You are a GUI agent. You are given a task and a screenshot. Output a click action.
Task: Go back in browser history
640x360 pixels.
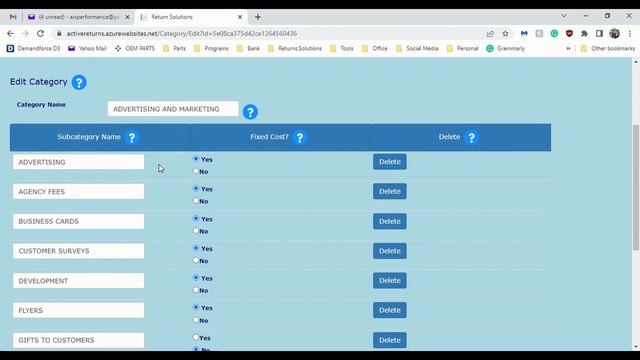click(x=10, y=33)
